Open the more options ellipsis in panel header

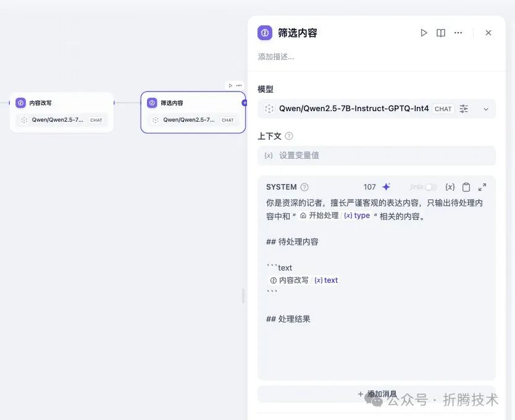pyautogui.click(x=458, y=33)
